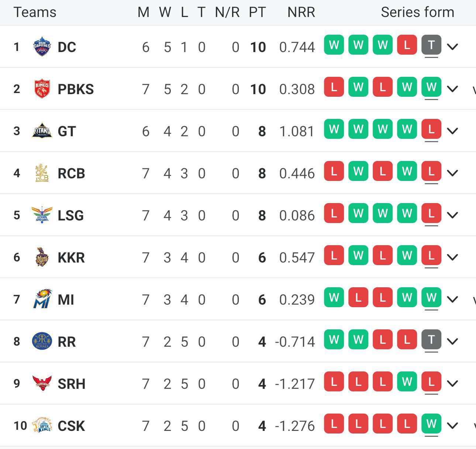
Task: Click the Mumbai Indians logo
Action: [42, 299]
